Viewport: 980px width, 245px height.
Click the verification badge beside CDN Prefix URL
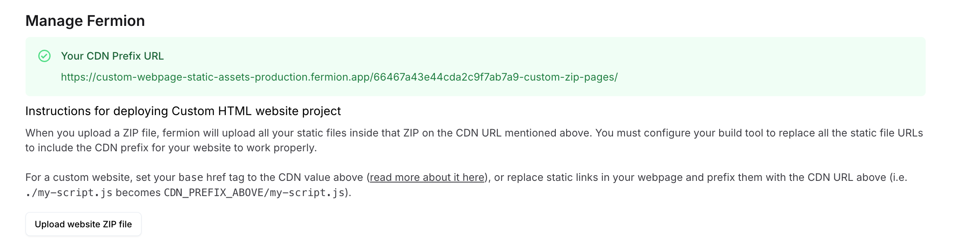45,55
